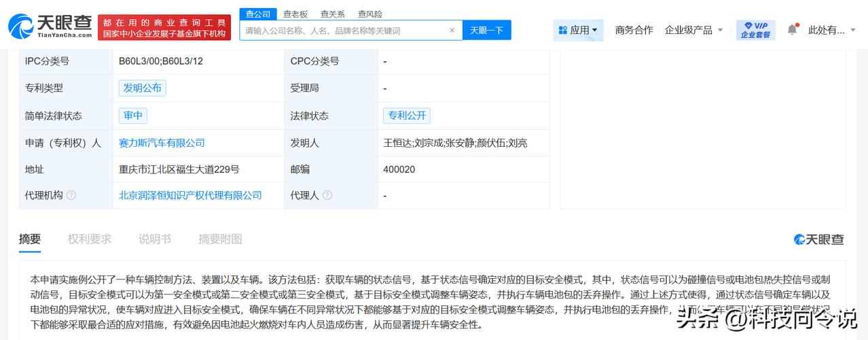Image resolution: width=868 pixels, height=340 pixels.
Task: Click the IPC分类号 label cell
Action: point(66,61)
